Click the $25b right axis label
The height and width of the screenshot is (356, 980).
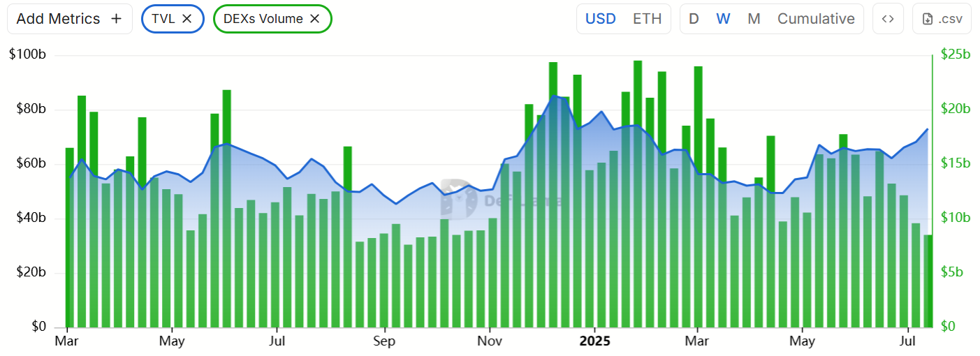point(954,54)
